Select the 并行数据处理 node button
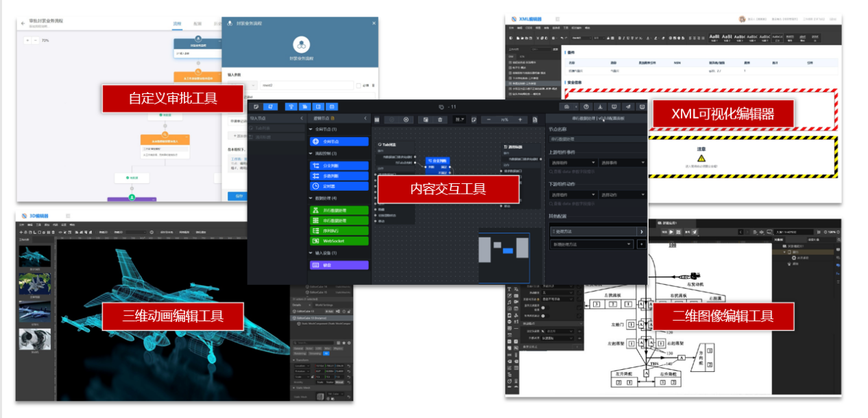The width and height of the screenshot is (868, 418). pyautogui.click(x=339, y=210)
